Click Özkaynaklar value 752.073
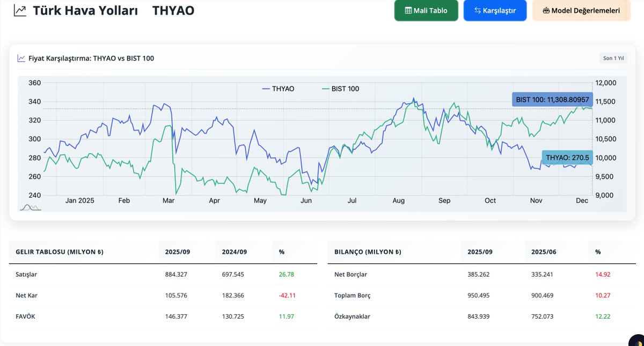This screenshot has height=346, width=644. (x=543, y=316)
